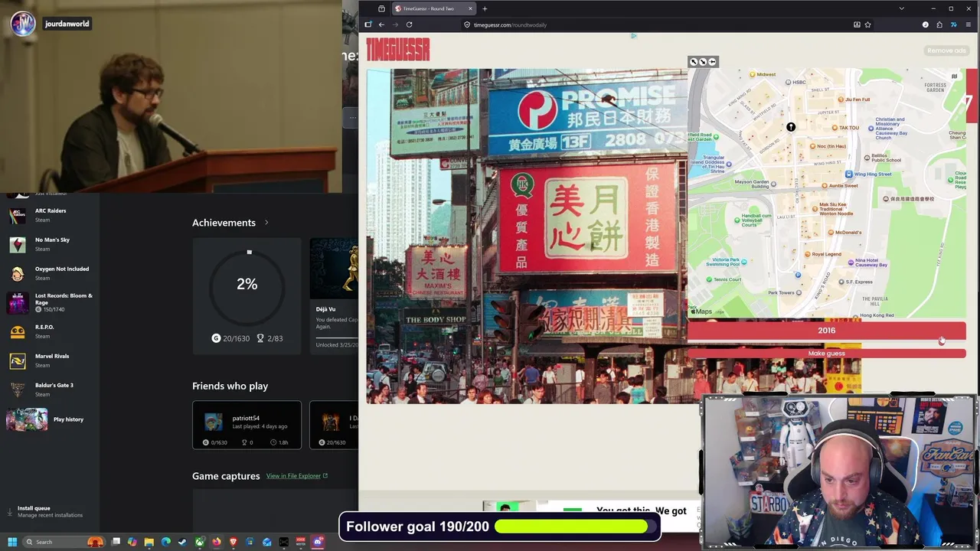Select the TimeGuessr Round Two tab
The width and height of the screenshot is (980, 551).
pyautogui.click(x=433, y=8)
